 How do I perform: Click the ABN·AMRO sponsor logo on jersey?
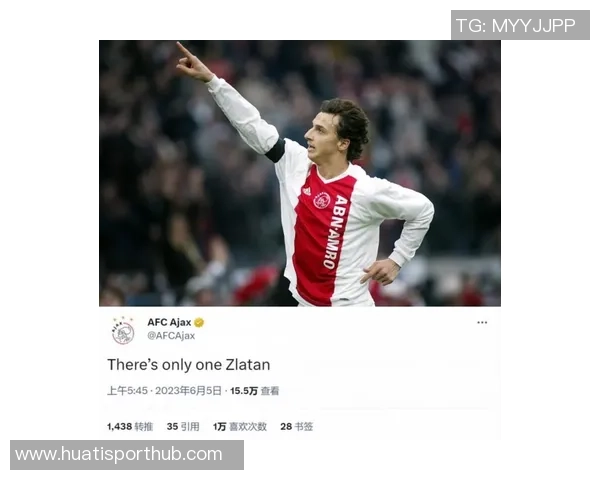click(335, 232)
